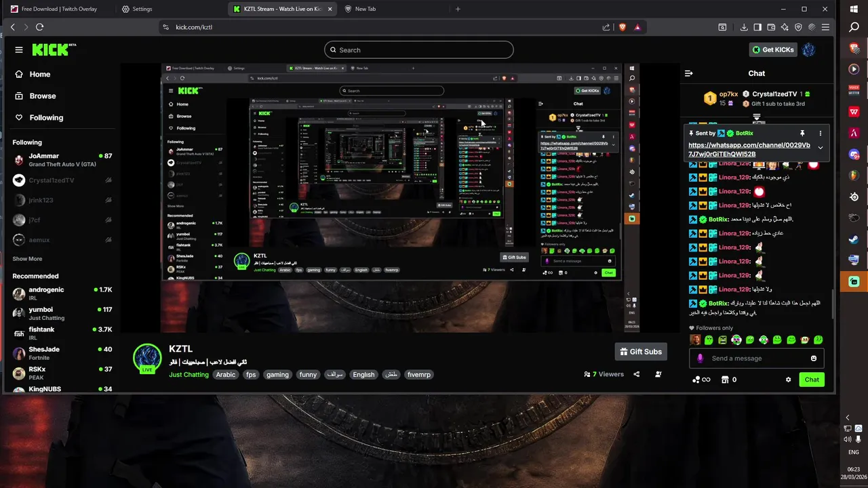Expand the pinned message chevron
This screenshot has width=868, height=488.
pos(820,147)
